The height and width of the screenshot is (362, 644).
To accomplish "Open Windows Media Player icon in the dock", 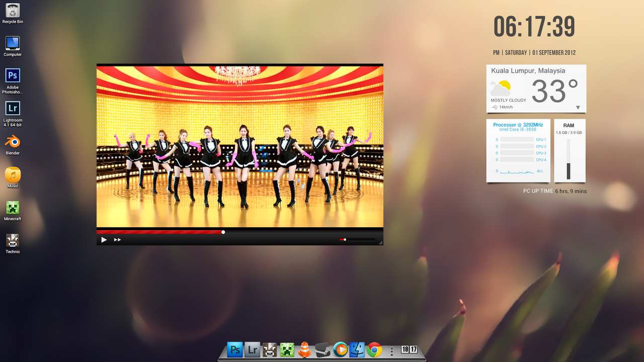I will [x=340, y=349].
